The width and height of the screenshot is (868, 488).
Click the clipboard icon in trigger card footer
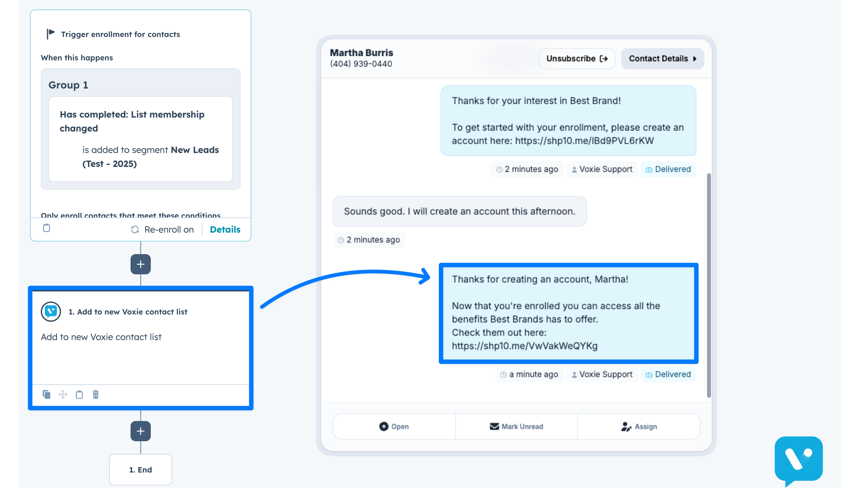(x=46, y=228)
